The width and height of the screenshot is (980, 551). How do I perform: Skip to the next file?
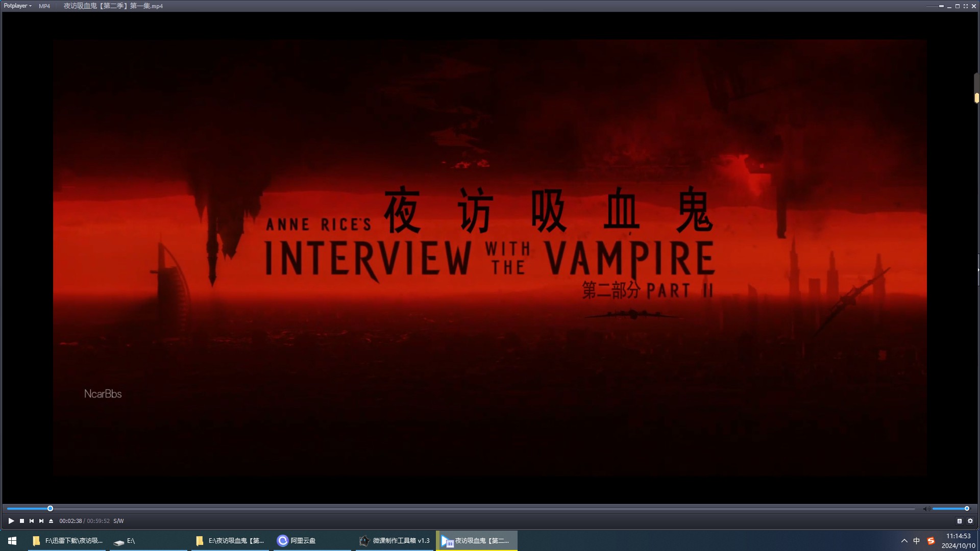(41, 521)
